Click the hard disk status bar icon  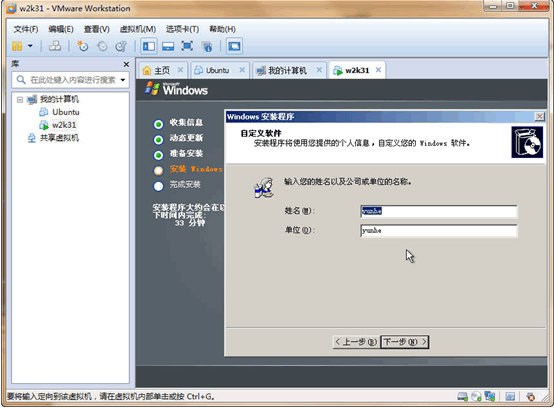(x=462, y=397)
